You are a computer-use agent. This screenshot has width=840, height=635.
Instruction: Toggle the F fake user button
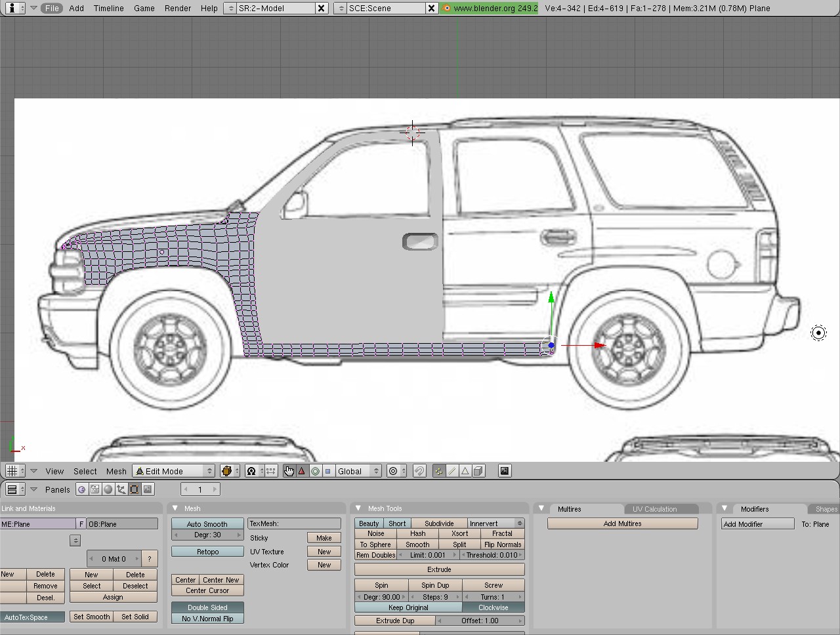click(81, 524)
